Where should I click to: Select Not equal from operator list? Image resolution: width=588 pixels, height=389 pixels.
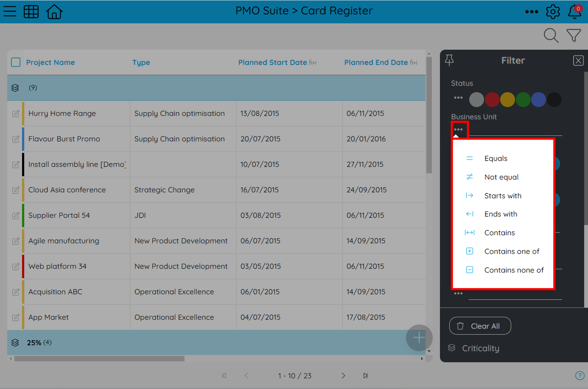click(x=501, y=177)
